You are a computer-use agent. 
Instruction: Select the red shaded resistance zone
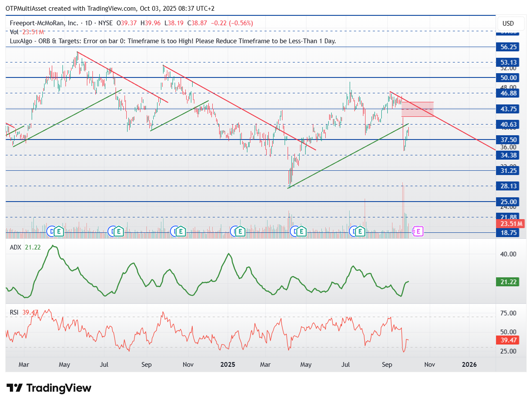coord(417,109)
